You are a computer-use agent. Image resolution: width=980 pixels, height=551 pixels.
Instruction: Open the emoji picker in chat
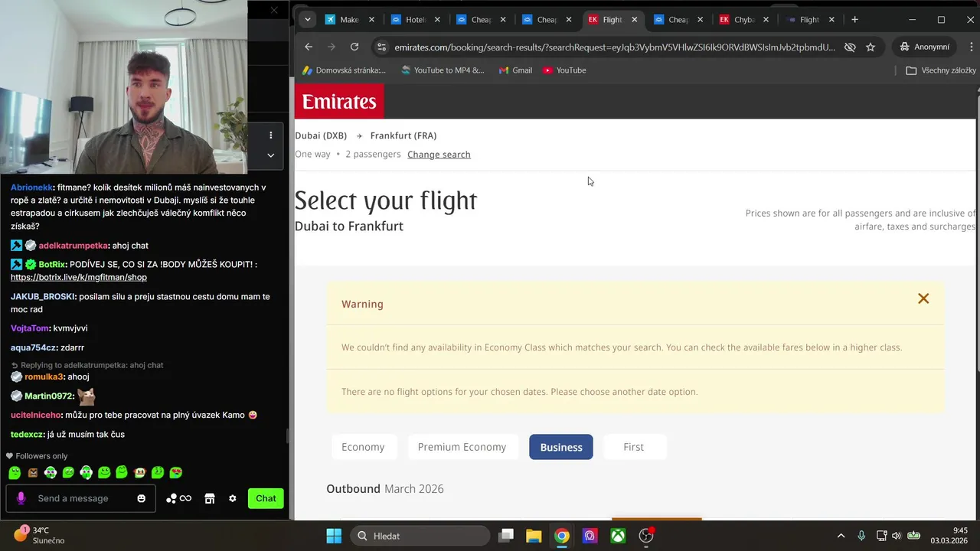tap(141, 498)
